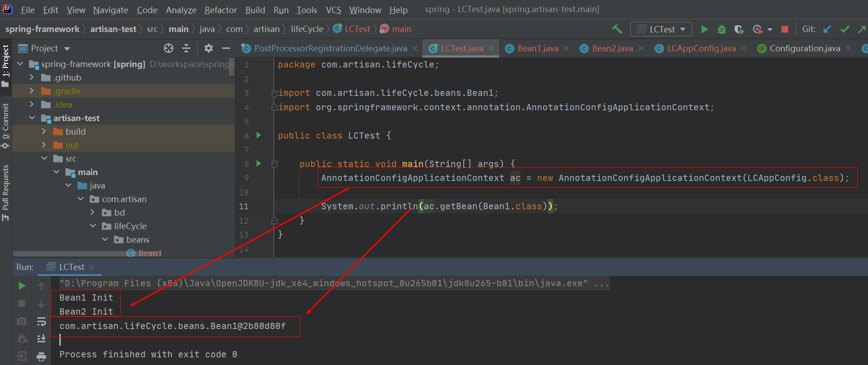Place cursor on line 11 println statement
868x365 pixels.
point(439,207)
